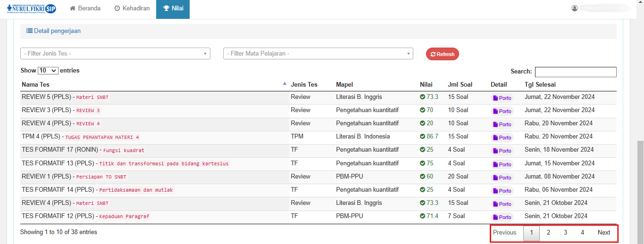Click the Nurul Fikri SIP logo
Viewport: 644px width, 244px height.
pos(32,8)
